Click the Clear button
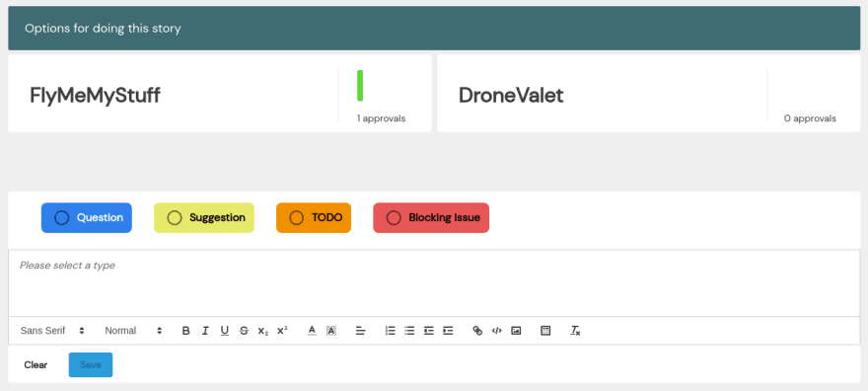Screen dimensions: 868x391 [x=36, y=365]
